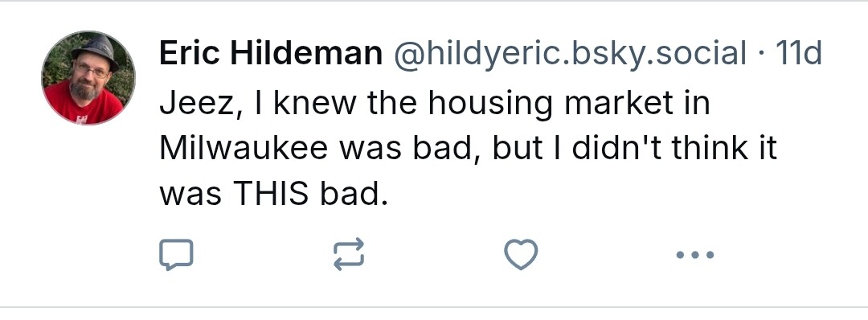Expand post options via the ellipsis

(x=694, y=255)
